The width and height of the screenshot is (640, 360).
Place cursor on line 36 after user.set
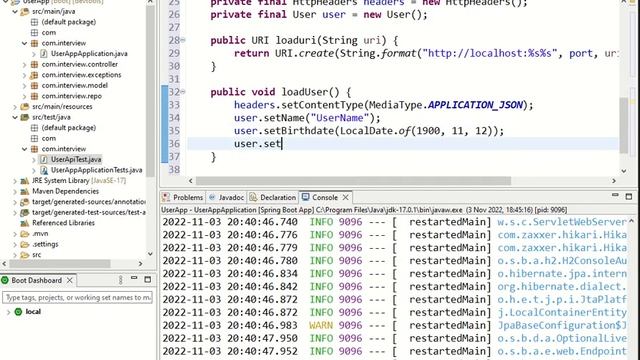click(282, 144)
